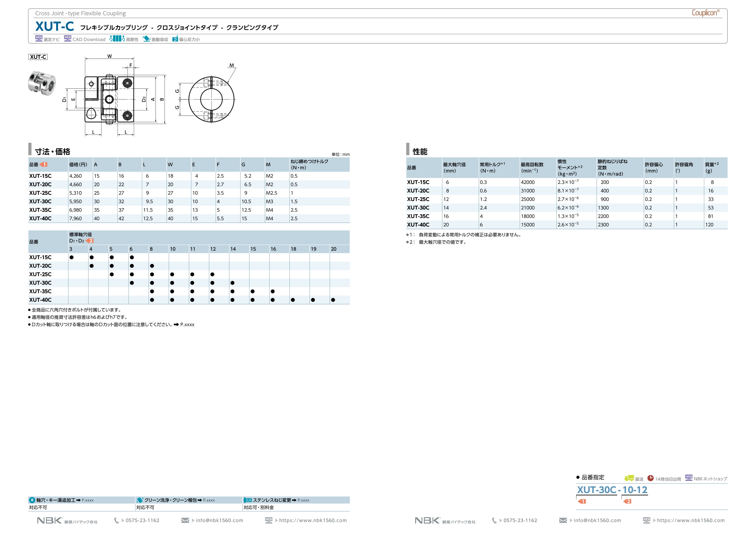
Task: Click the left page envelope mail icon
Action: click(x=185, y=521)
